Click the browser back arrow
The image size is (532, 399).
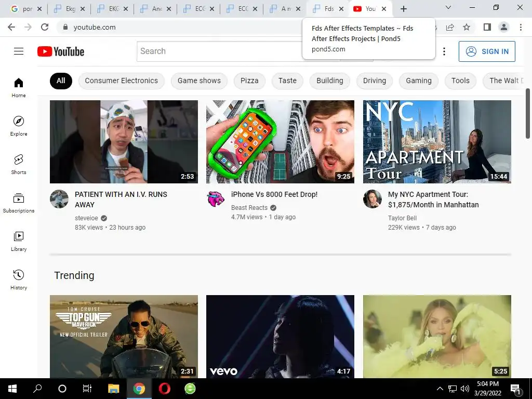click(x=11, y=27)
